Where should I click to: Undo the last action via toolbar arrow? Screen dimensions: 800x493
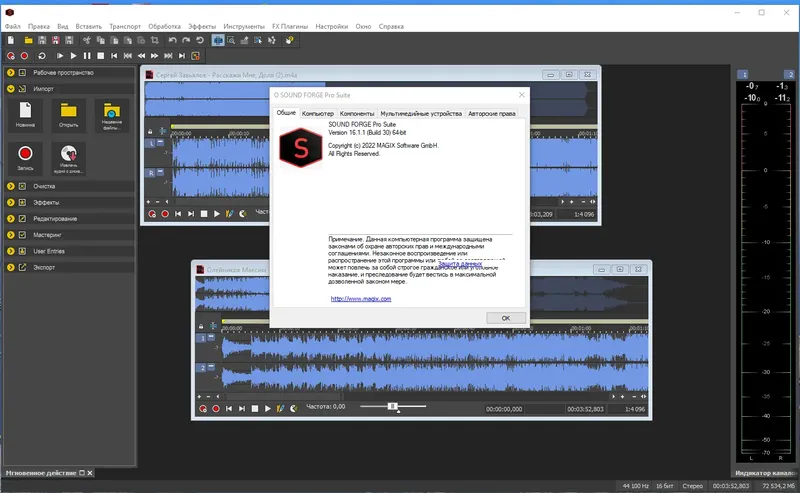(x=172, y=40)
